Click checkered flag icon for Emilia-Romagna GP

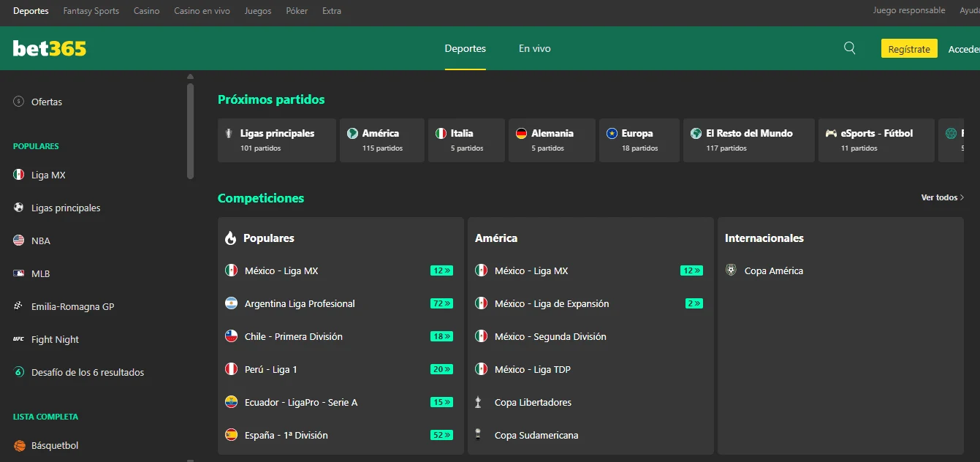[19, 306]
